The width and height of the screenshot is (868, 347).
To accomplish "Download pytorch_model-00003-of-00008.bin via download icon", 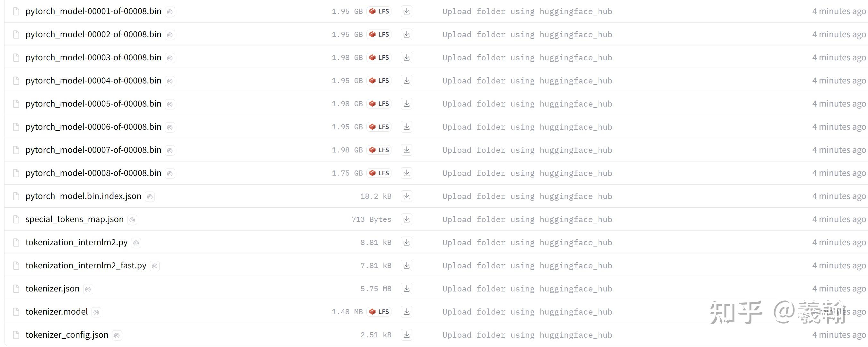I will tap(407, 57).
